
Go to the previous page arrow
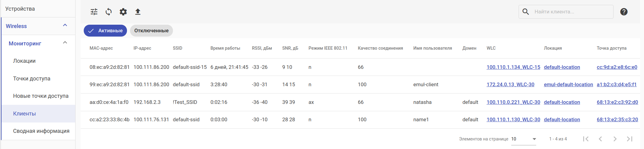click(600, 139)
